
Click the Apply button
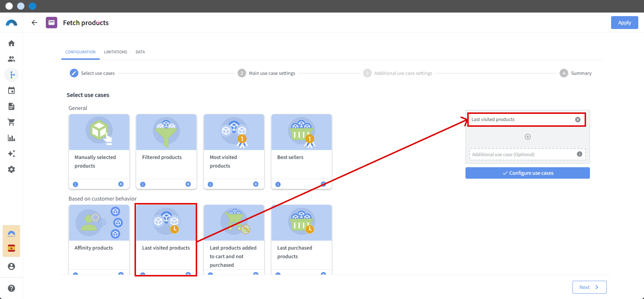pyautogui.click(x=625, y=23)
